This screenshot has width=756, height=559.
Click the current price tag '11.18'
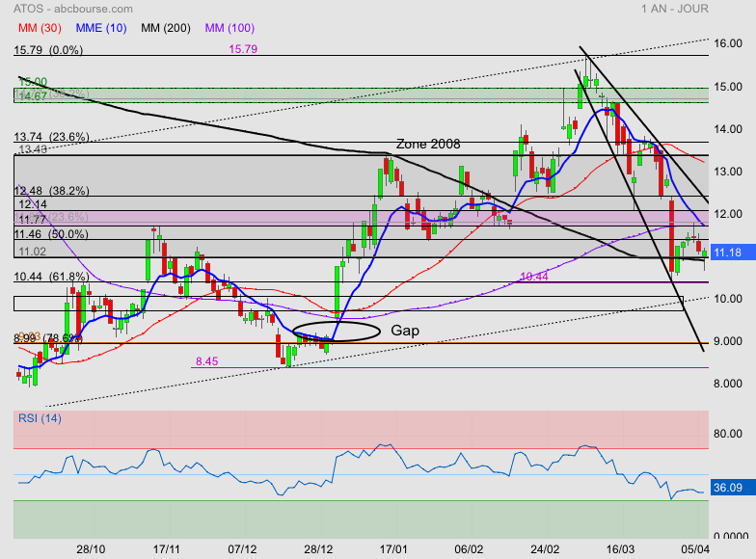coord(733,253)
